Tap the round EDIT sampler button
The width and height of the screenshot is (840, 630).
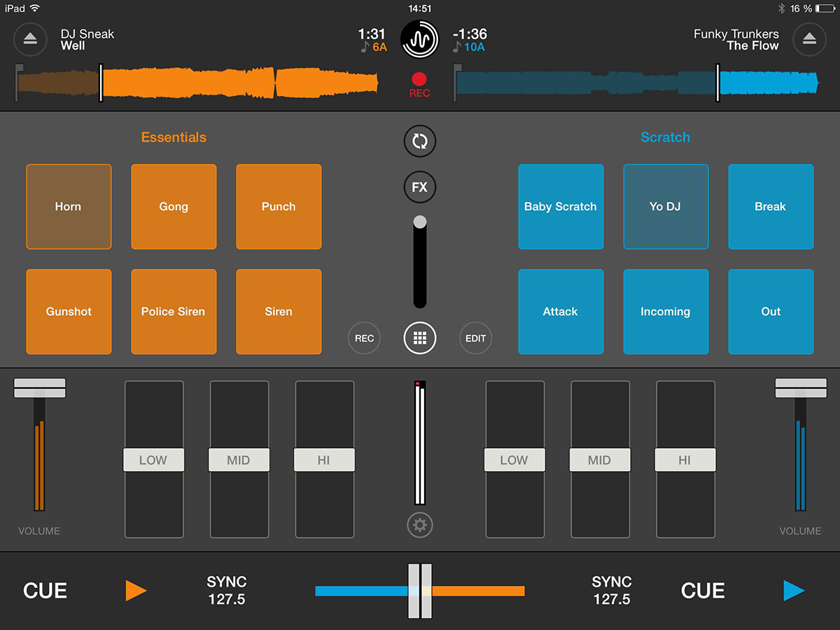click(x=475, y=339)
